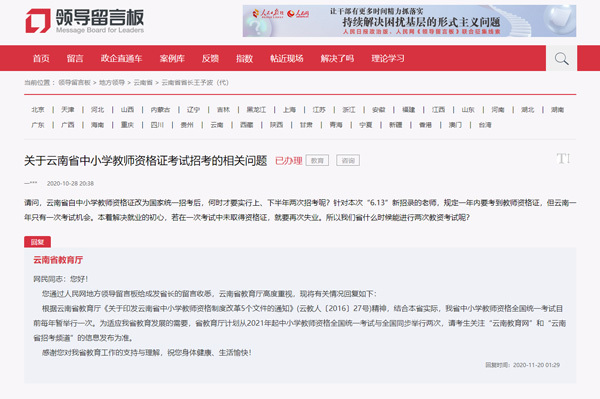Screen dimensions: 600x399
Task: Click the 云南省教育厅 reply heading
Action: click(58, 260)
